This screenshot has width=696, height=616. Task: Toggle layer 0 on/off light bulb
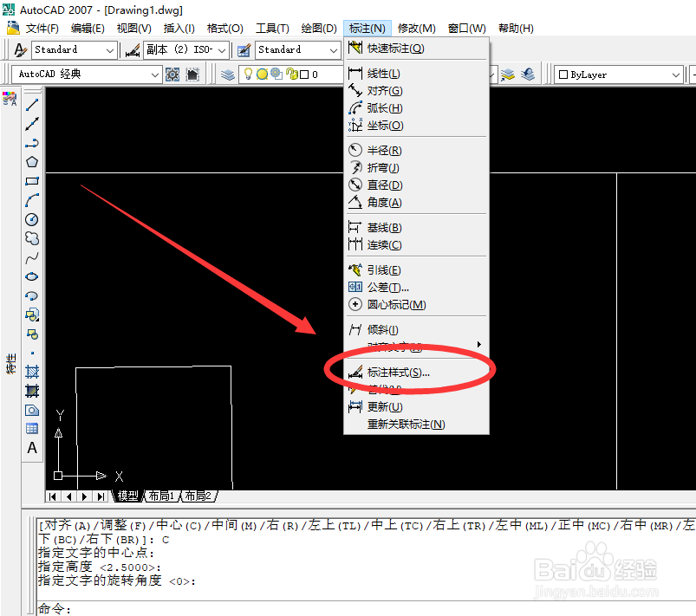249,75
